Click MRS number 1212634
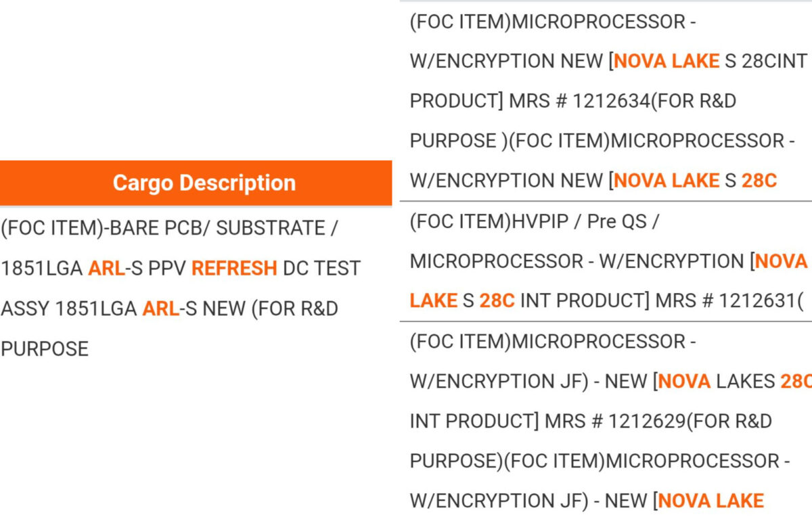 pyautogui.click(x=611, y=101)
